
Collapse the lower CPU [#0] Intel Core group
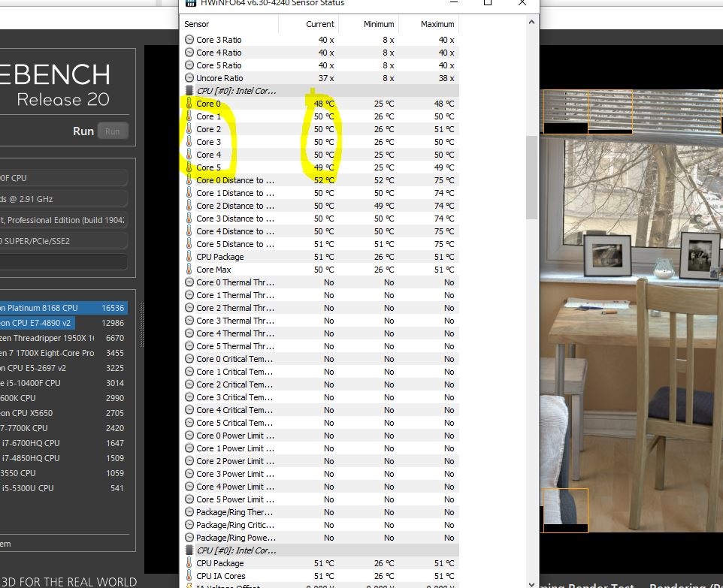point(189,550)
